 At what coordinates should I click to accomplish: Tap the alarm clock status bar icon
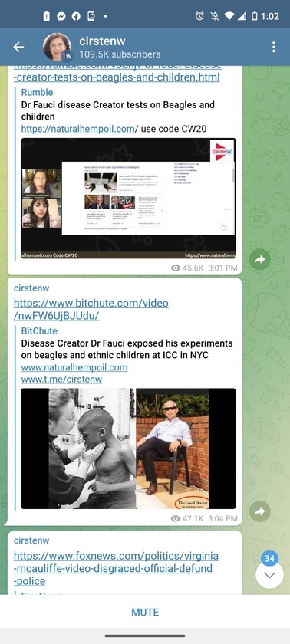[x=199, y=16]
